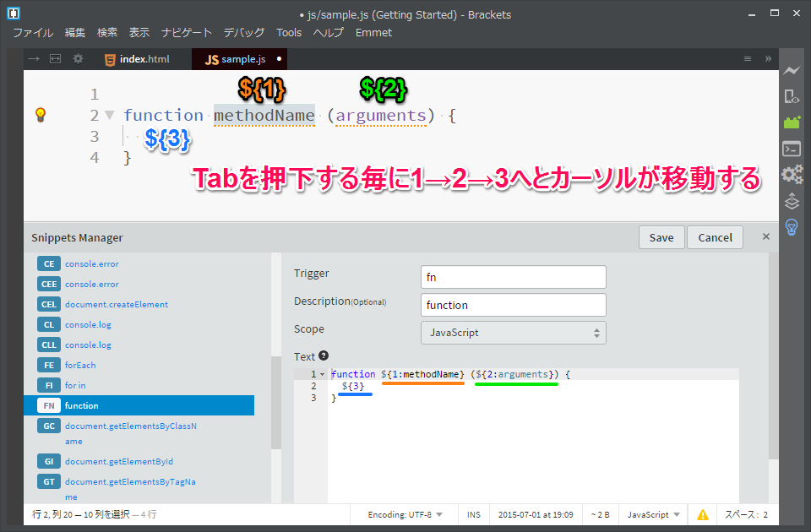This screenshot has height=532, width=811.
Task: Click the warning triangle in status bar
Action: pos(702,515)
